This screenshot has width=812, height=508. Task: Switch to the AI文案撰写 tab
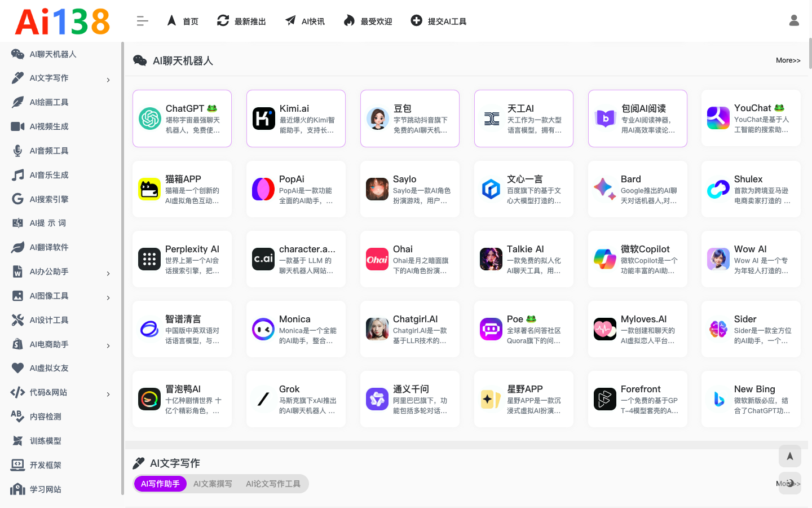click(213, 484)
